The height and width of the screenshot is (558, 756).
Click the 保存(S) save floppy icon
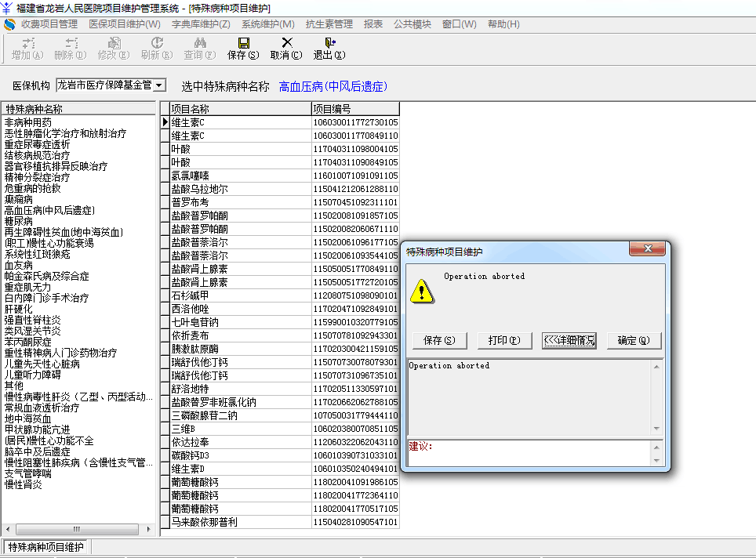[x=243, y=43]
